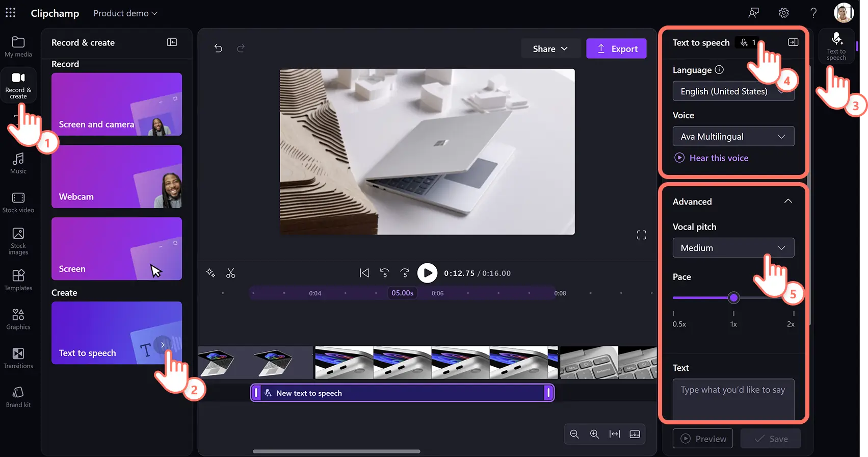
Task: Open the settings gear
Action: point(784,13)
